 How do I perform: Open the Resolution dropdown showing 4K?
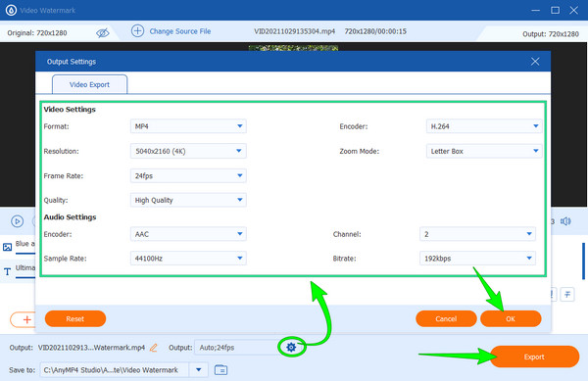point(188,151)
